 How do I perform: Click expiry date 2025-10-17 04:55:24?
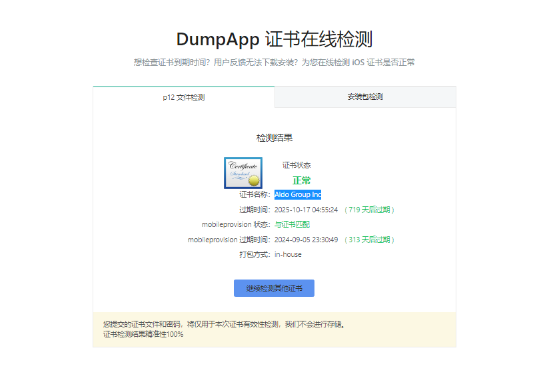(306, 210)
